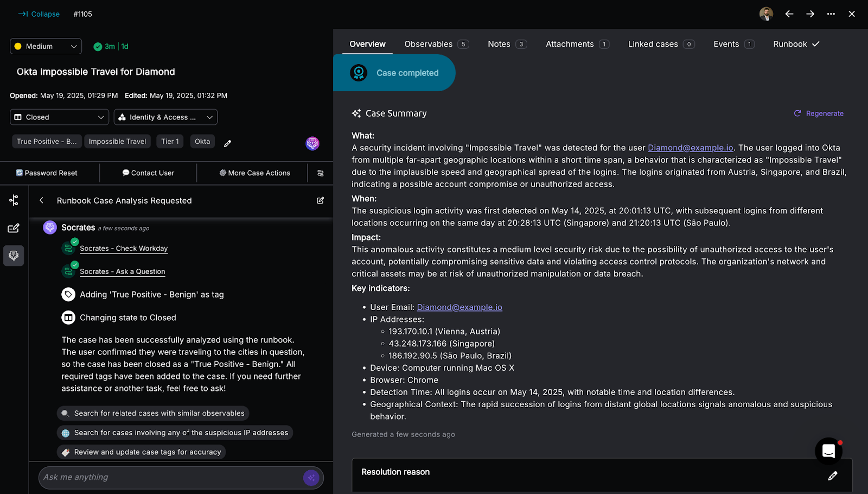Switch to the Events tab

[x=727, y=44]
